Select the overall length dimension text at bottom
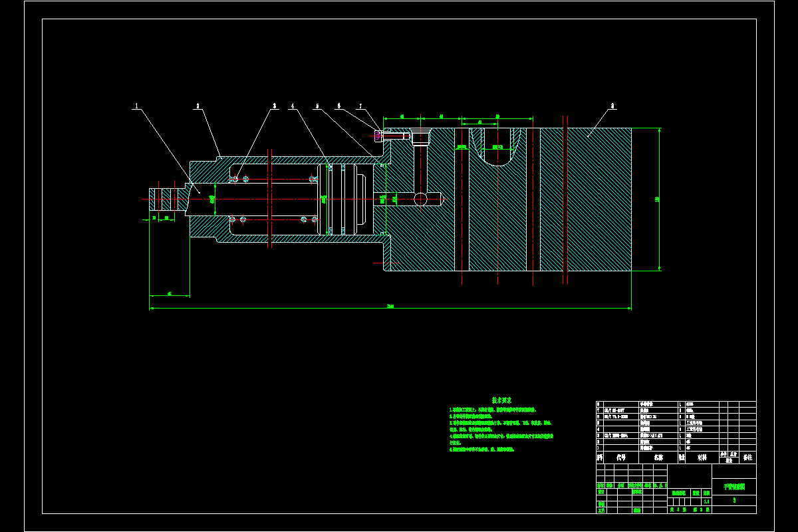798x532 pixels. 390,307
